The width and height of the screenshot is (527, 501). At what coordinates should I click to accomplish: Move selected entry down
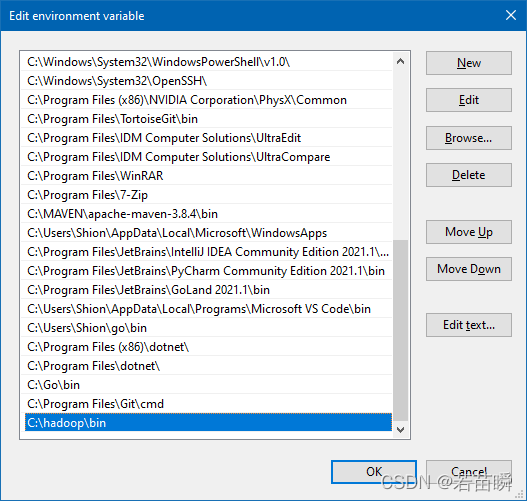tap(469, 269)
